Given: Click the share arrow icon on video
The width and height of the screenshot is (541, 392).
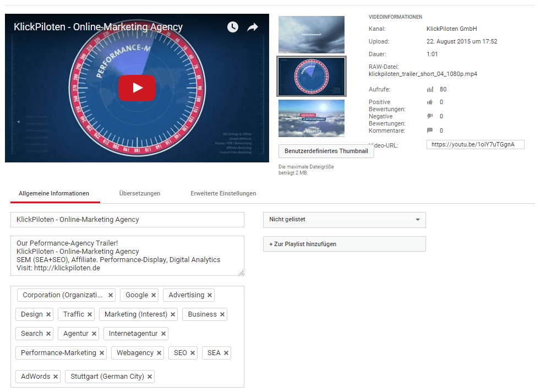Looking at the screenshot, I should [253, 27].
